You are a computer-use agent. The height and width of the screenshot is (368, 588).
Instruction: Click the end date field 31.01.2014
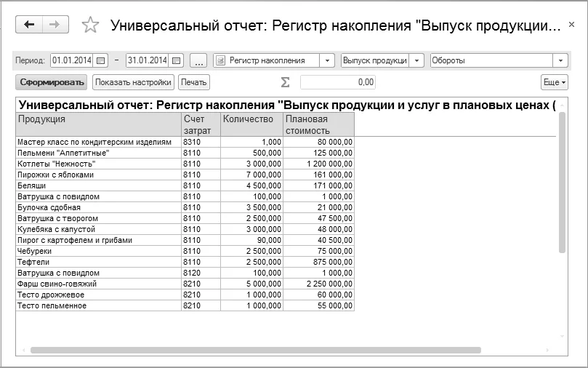[148, 60]
